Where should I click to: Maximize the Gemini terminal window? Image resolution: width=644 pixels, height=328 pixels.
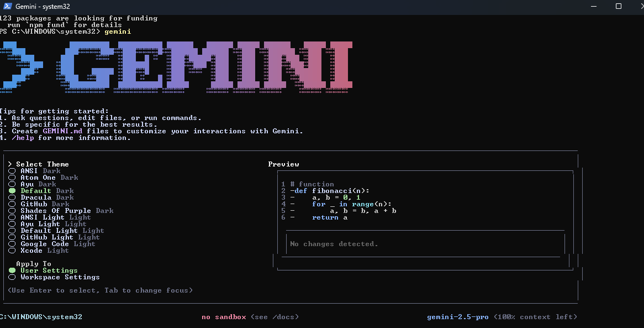pyautogui.click(x=619, y=6)
